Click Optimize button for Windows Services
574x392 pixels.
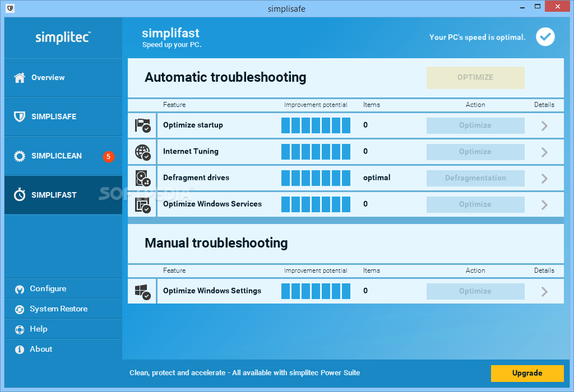pos(475,204)
